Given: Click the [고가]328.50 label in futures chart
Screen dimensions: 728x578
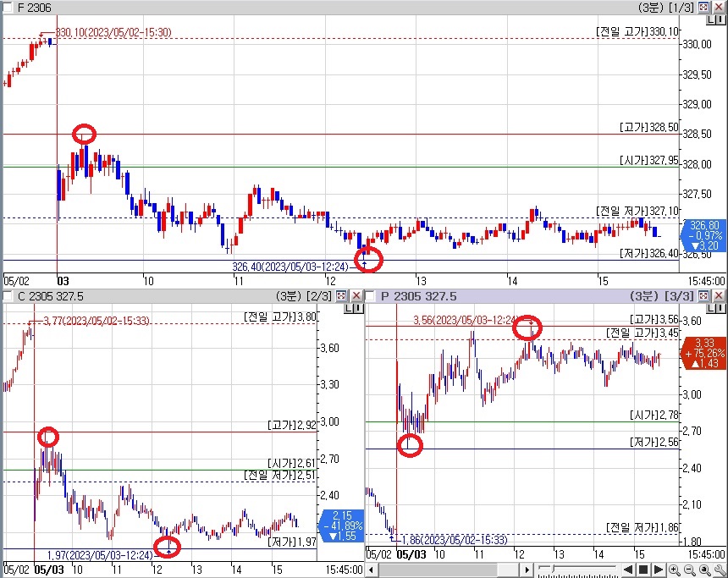Looking at the screenshot, I should (649, 127).
